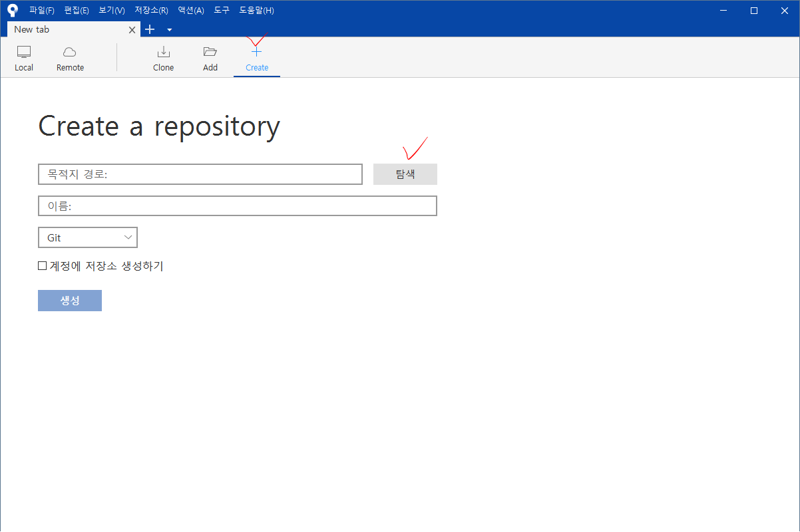The width and height of the screenshot is (800, 532).
Task: Click the 탐색 browse button
Action: 405,174
